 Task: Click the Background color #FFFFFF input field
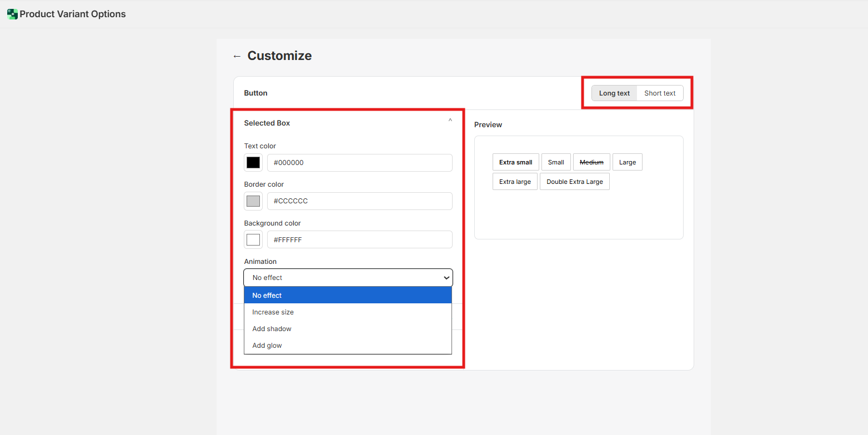tap(359, 239)
